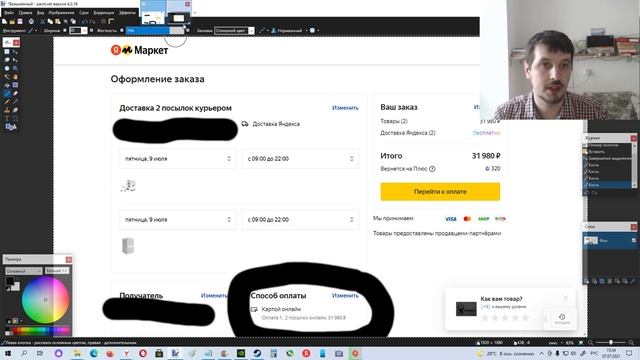The height and width of the screenshot is (360, 640).
Task: Toggle visibility checkbox of Фон layer
Action: [633, 240]
